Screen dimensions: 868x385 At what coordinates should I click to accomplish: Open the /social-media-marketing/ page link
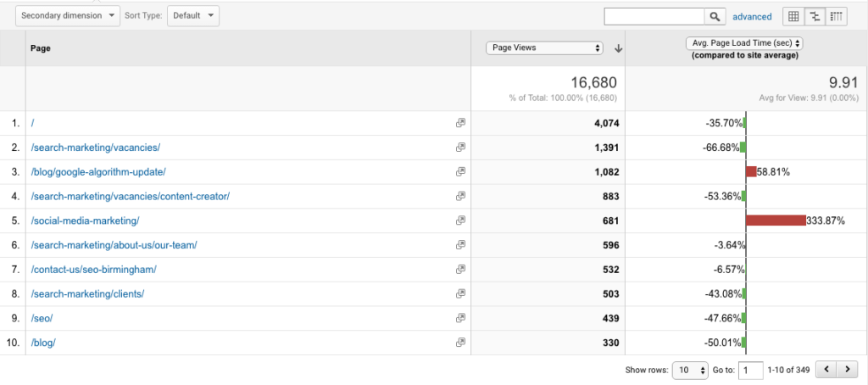click(86, 220)
